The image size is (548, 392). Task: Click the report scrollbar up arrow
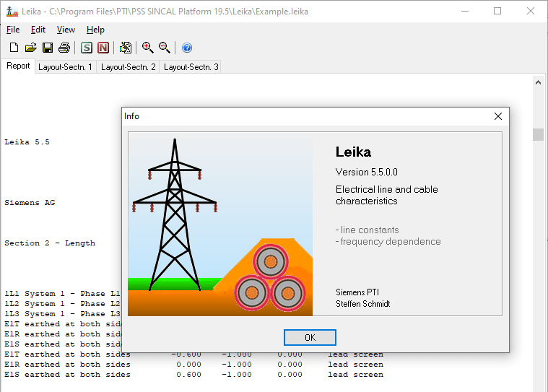pyautogui.click(x=538, y=83)
